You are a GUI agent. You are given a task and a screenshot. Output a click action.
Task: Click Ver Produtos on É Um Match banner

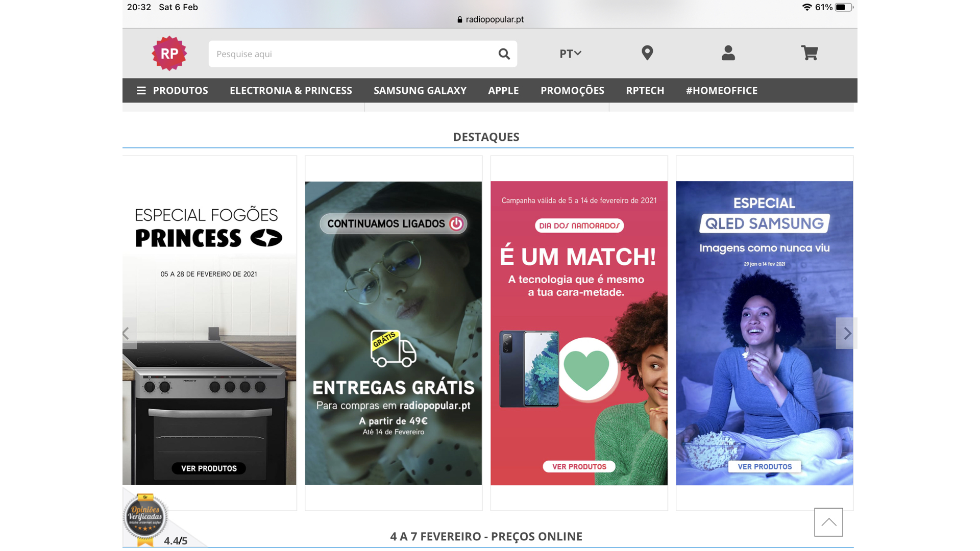tap(579, 466)
